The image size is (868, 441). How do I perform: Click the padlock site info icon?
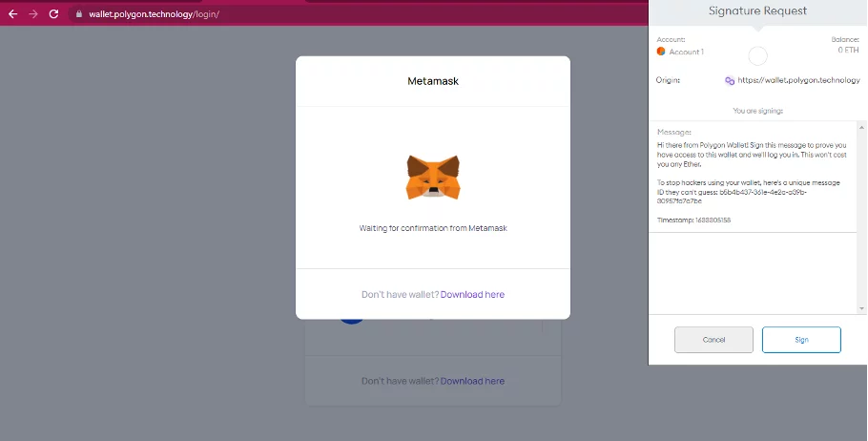point(78,14)
